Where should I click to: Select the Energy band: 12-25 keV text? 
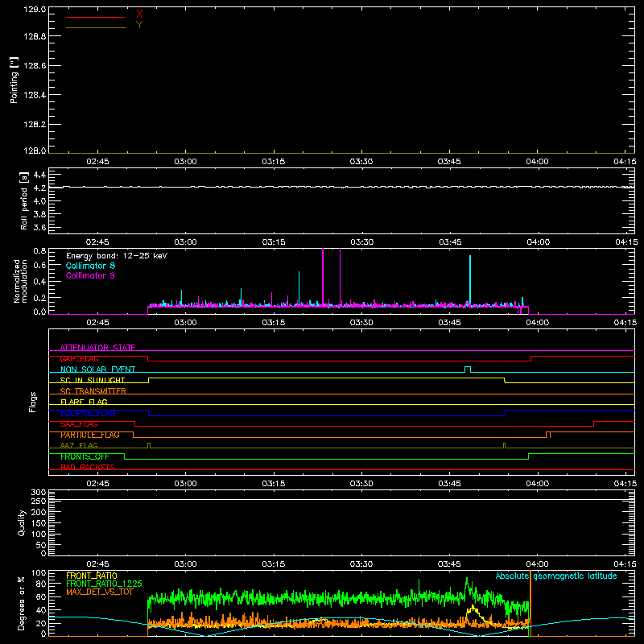[117, 256]
